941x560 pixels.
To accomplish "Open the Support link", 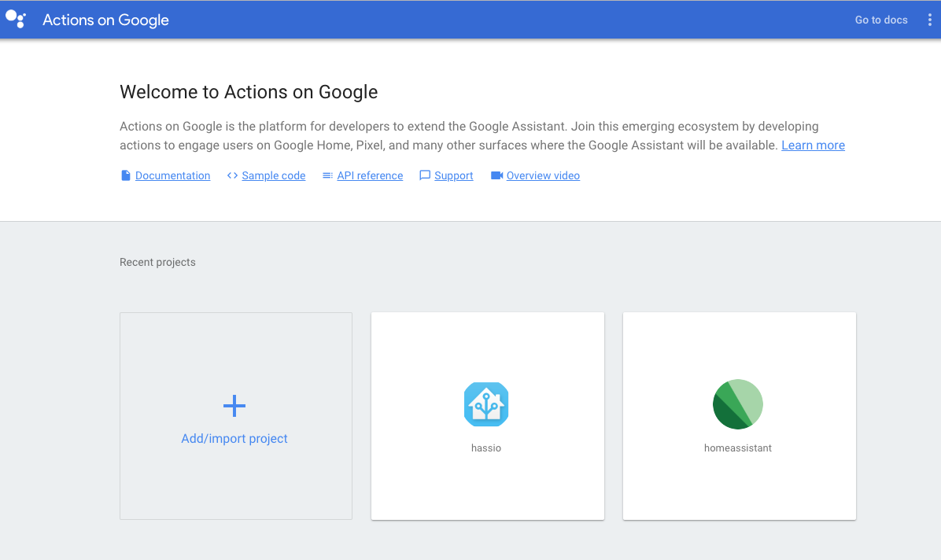I will click(454, 175).
